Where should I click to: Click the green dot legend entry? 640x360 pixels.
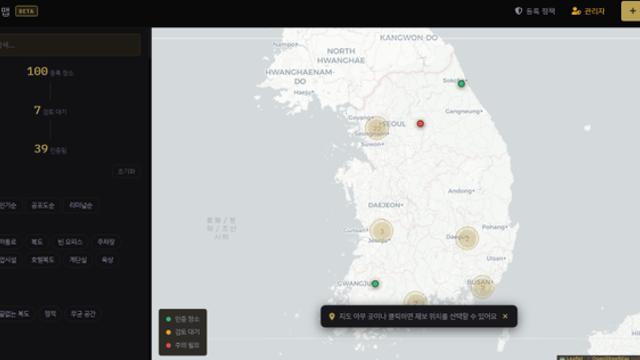click(182, 319)
